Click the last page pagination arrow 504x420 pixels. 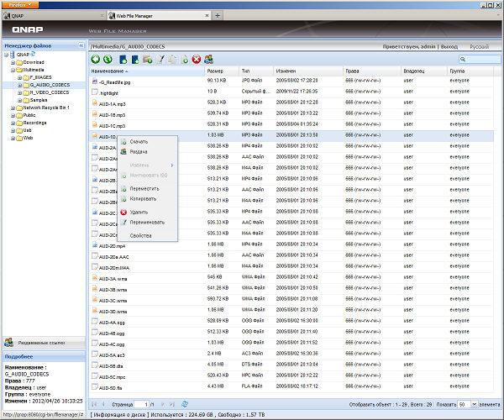pos(172,404)
